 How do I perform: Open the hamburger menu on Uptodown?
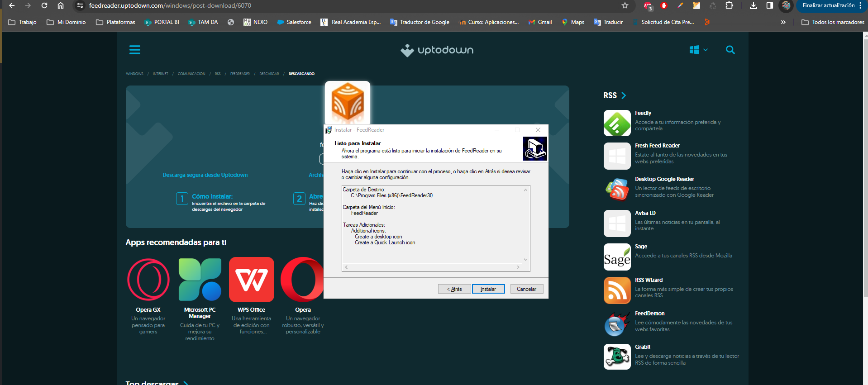(134, 50)
